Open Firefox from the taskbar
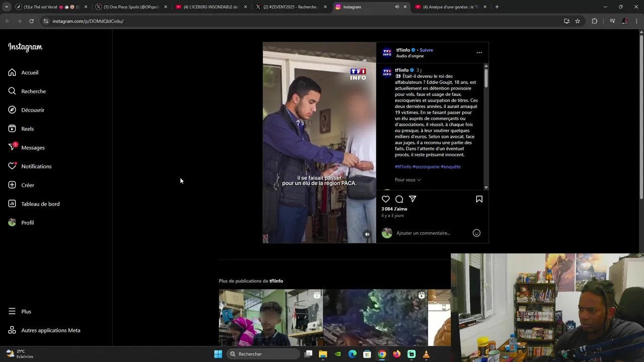Screen dimensions: 644x362 [397, 354]
